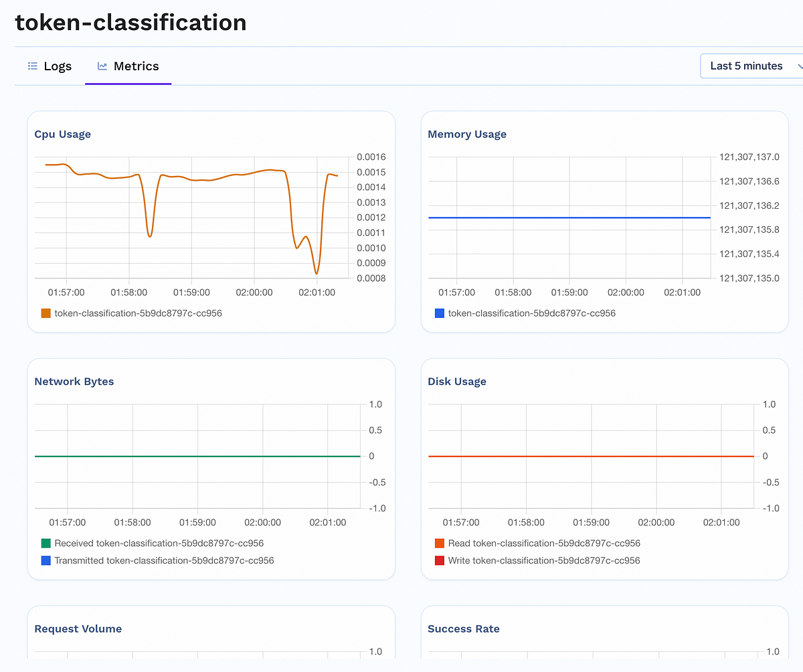Click the Logs list icon
The width and height of the screenshot is (803, 672).
point(32,66)
